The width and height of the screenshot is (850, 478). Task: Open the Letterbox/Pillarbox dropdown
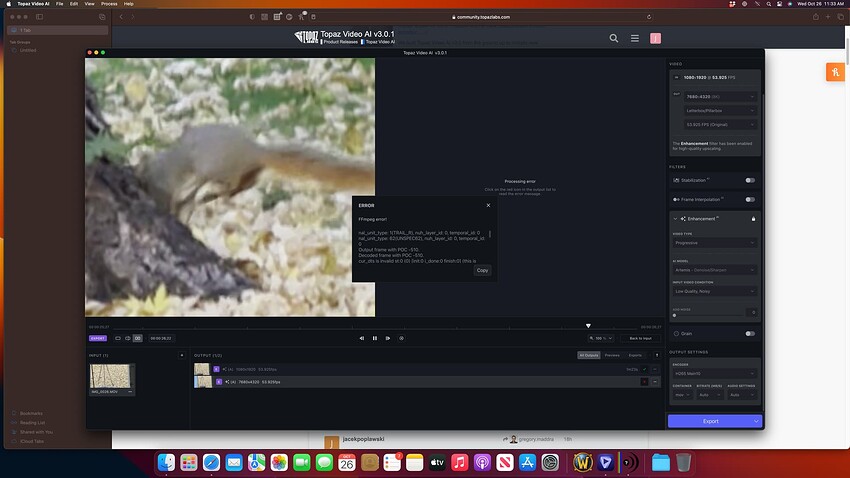[x=720, y=111]
